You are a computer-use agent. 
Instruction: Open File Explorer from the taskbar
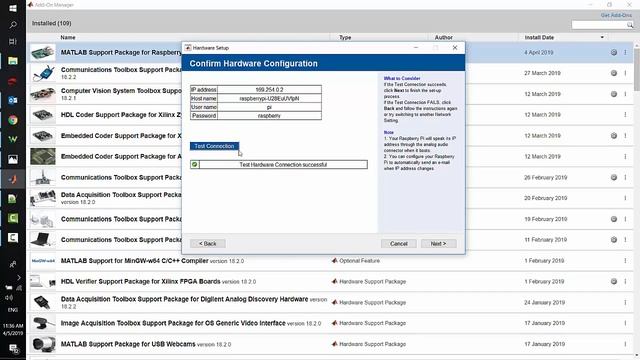13,61
